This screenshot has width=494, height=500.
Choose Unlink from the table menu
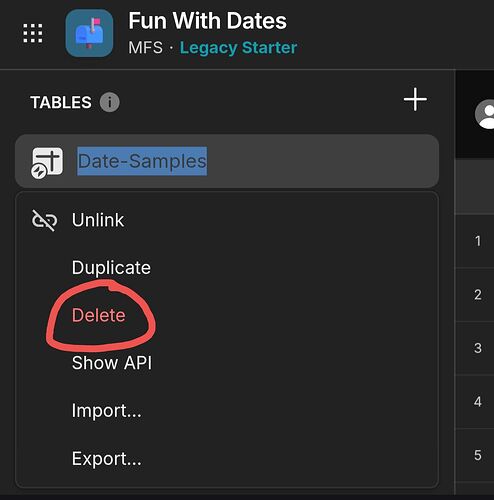click(98, 220)
